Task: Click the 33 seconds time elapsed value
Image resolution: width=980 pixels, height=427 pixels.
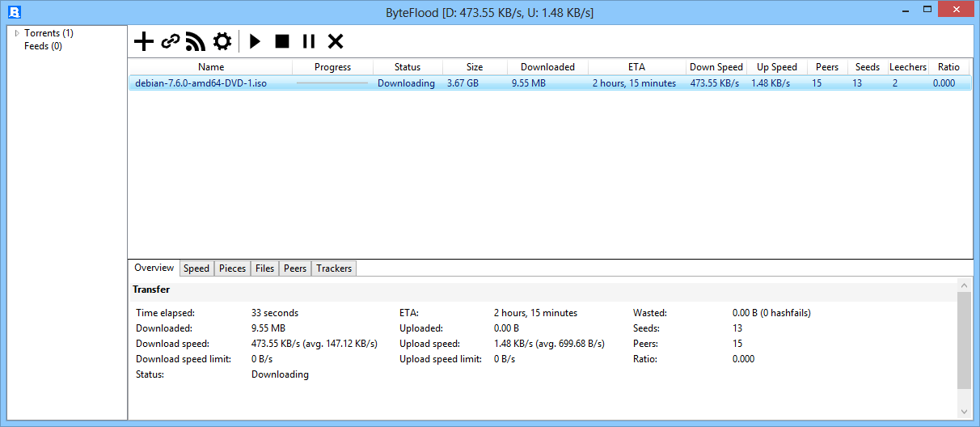Action: [x=275, y=313]
